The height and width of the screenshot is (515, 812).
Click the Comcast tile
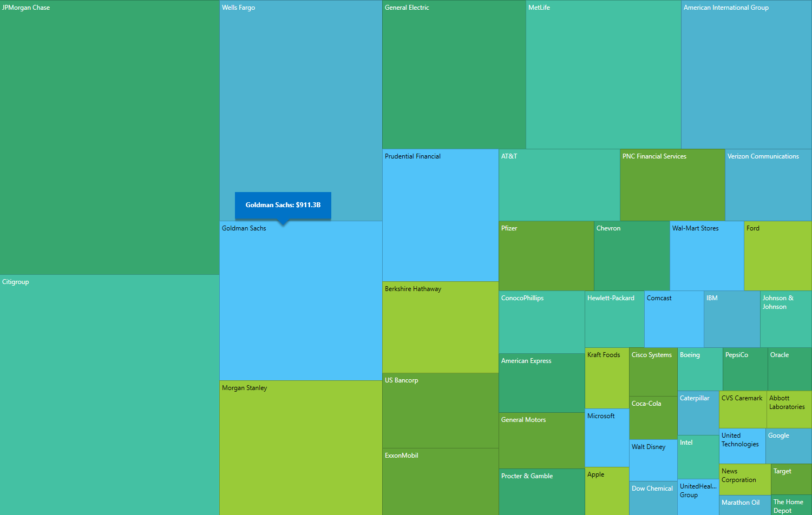click(x=674, y=319)
